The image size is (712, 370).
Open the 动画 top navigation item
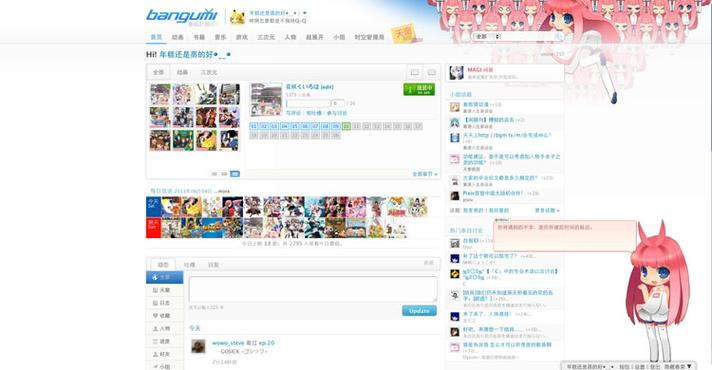[x=178, y=37]
